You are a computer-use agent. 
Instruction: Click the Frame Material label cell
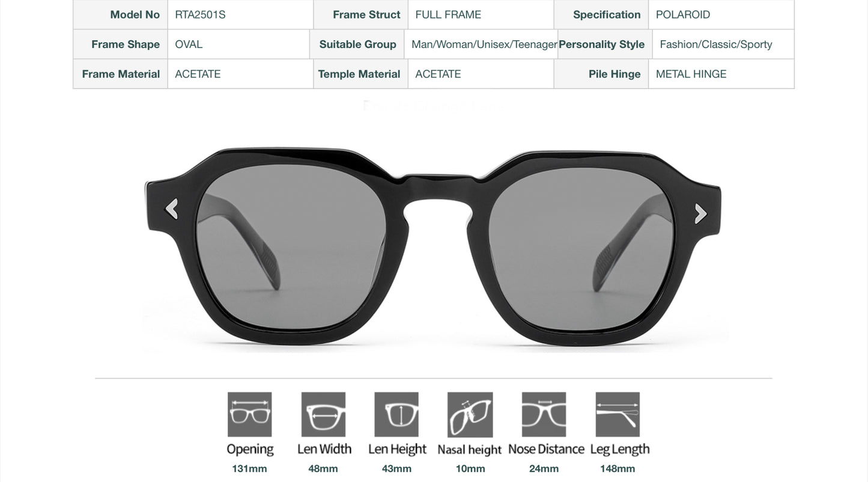click(x=121, y=74)
